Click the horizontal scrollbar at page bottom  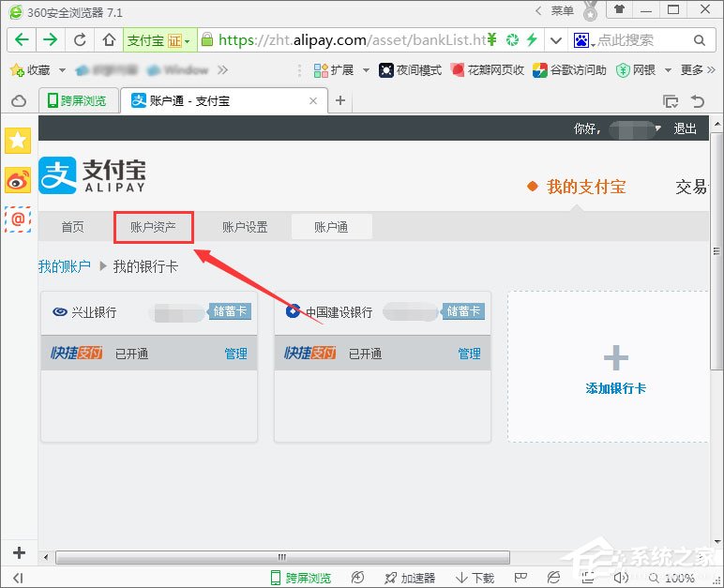click(x=281, y=557)
